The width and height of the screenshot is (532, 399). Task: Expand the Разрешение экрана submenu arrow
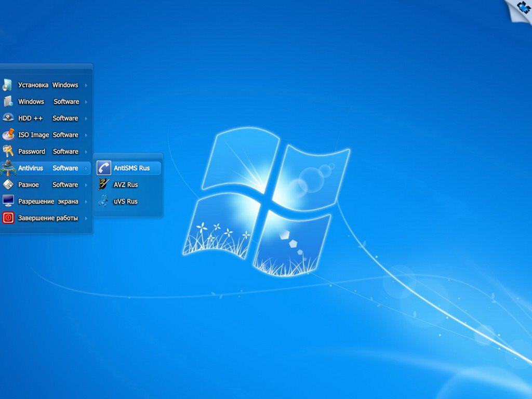tap(86, 202)
